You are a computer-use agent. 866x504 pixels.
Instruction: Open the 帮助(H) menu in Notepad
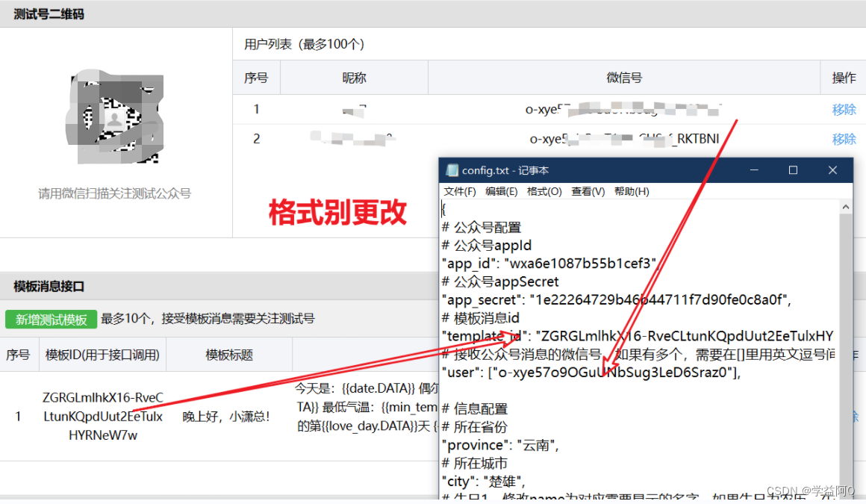coord(632,191)
